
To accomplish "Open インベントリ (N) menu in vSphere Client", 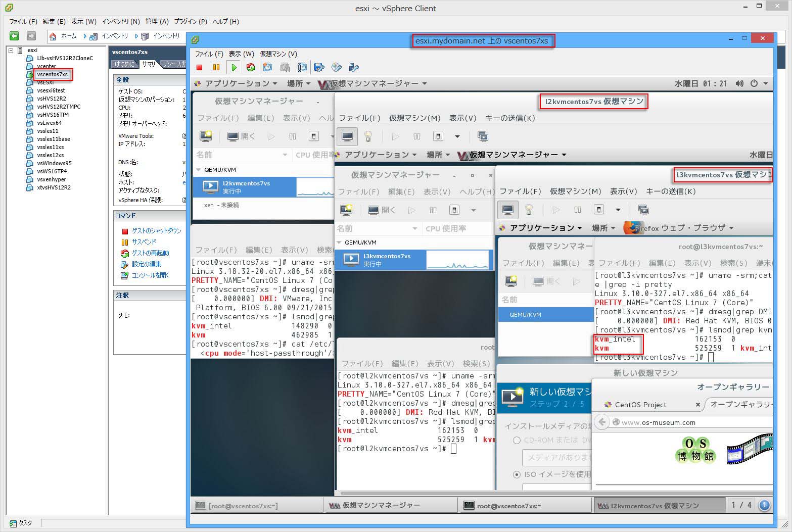I will coord(121,22).
